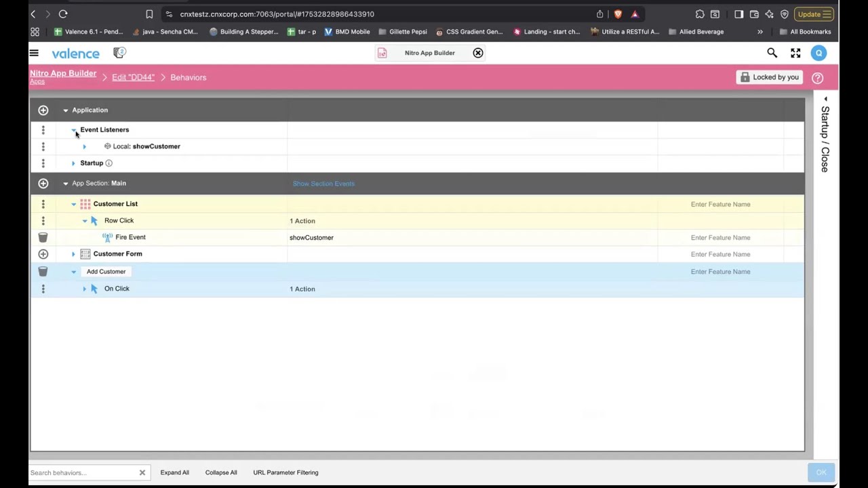
Task: Collapse the Event Listeners node
Action: [x=74, y=129]
